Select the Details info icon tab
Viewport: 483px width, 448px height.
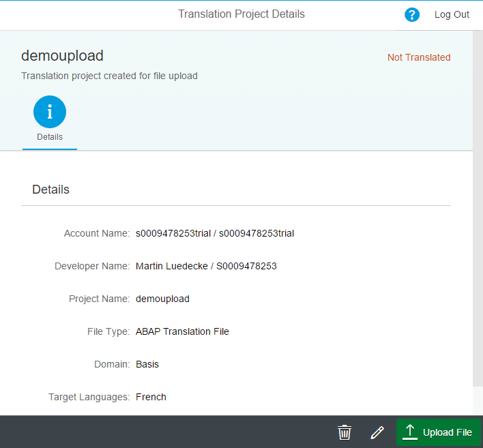50,119
